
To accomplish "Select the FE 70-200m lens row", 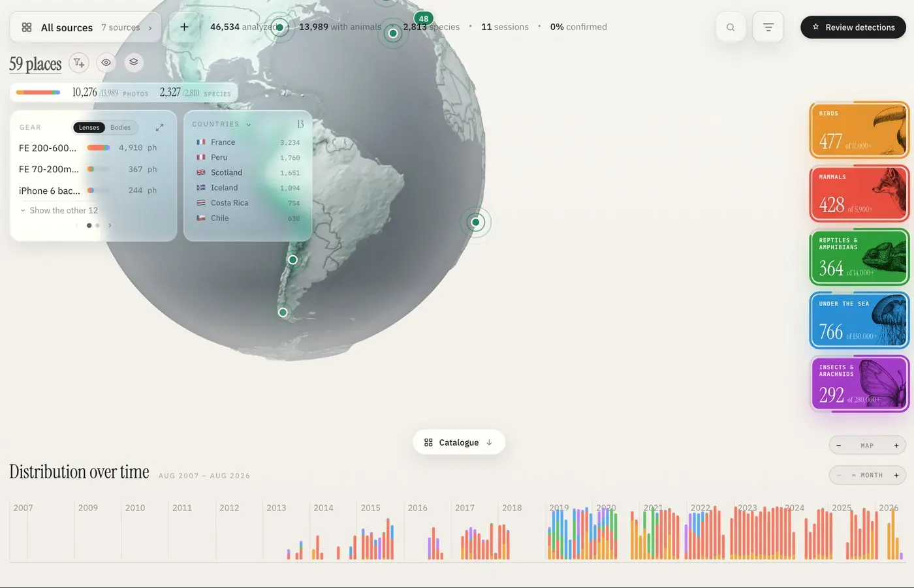I will pyautogui.click(x=88, y=169).
